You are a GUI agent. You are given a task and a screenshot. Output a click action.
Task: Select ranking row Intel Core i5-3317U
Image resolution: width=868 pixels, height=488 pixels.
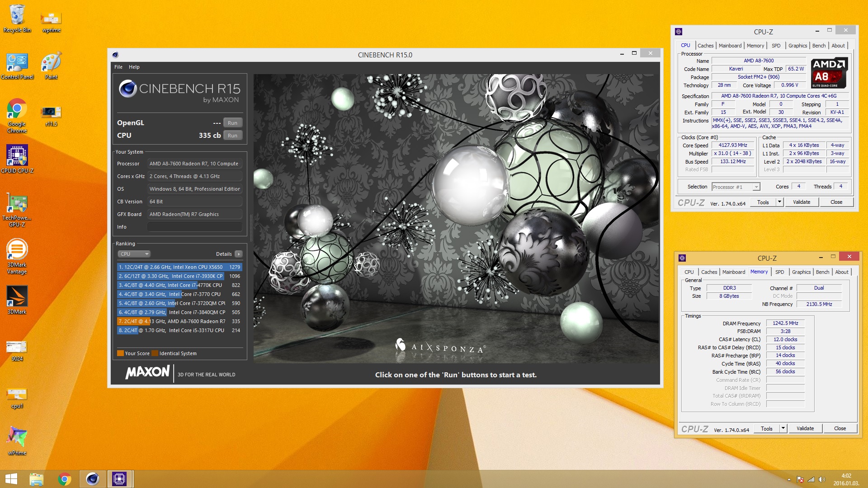coord(180,330)
